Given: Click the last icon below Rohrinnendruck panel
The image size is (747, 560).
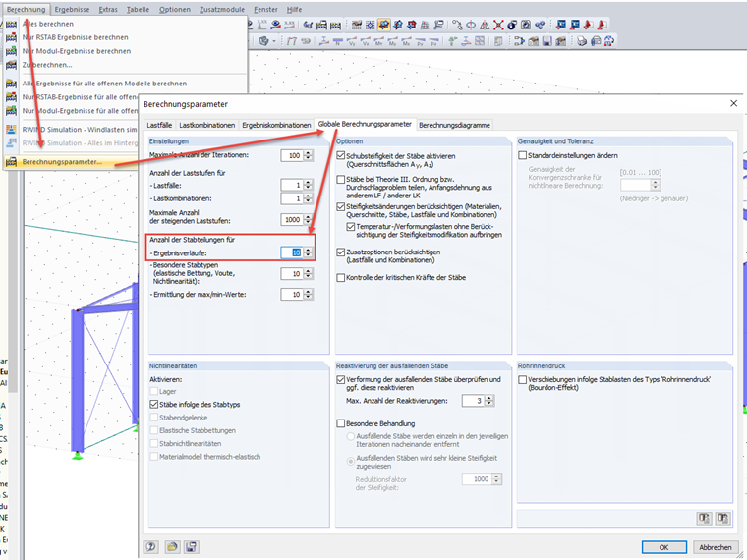Looking at the screenshot, I should (x=722, y=518).
